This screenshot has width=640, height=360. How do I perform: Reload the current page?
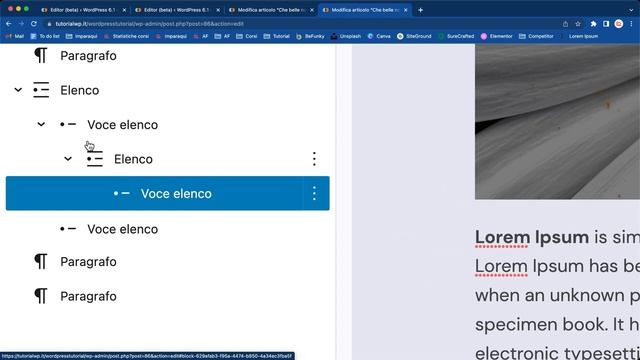coord(34,24)
